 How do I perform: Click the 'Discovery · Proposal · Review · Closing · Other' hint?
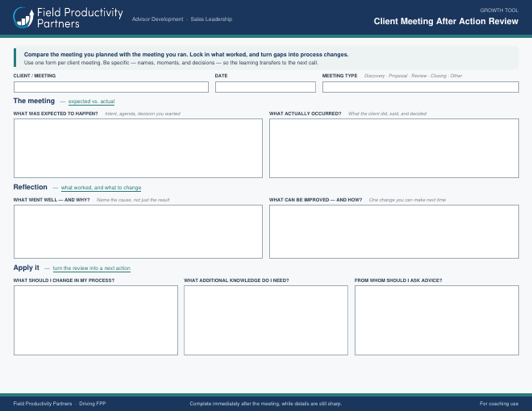point(413,76)
